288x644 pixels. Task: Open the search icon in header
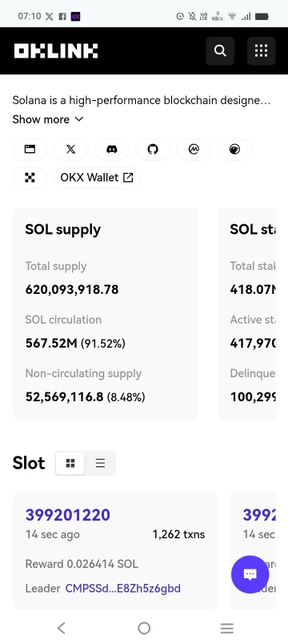point(220,51)
